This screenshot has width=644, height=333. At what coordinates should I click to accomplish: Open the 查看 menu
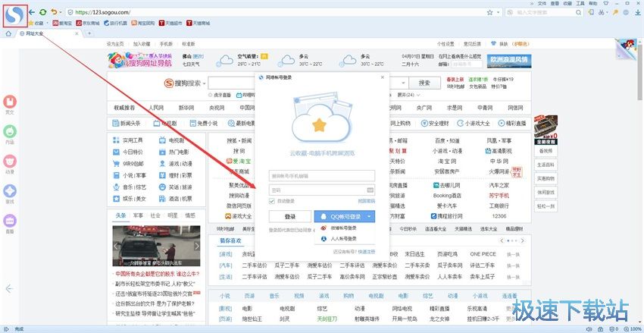pos(555,3)
